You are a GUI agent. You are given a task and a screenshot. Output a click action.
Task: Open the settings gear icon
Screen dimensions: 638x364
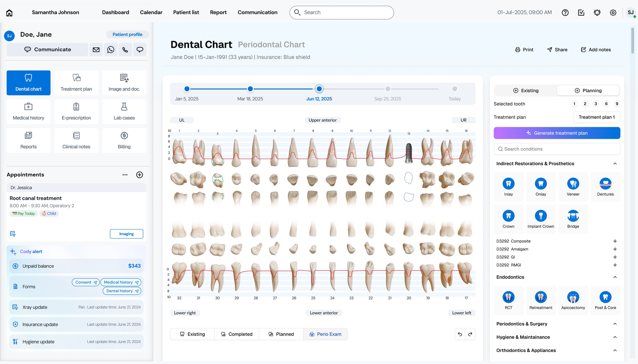613,12
